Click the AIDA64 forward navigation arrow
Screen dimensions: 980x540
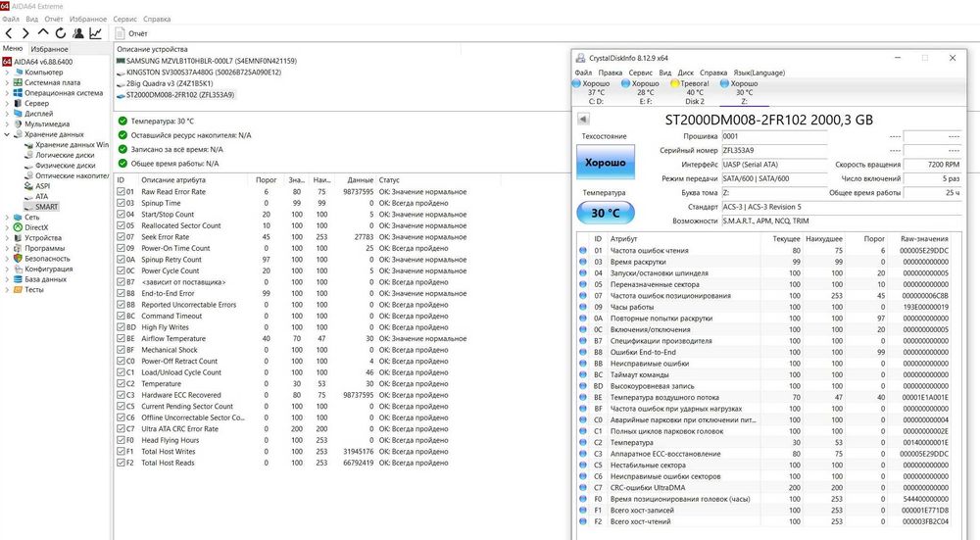pyautogui.click(x=25, y=33)
